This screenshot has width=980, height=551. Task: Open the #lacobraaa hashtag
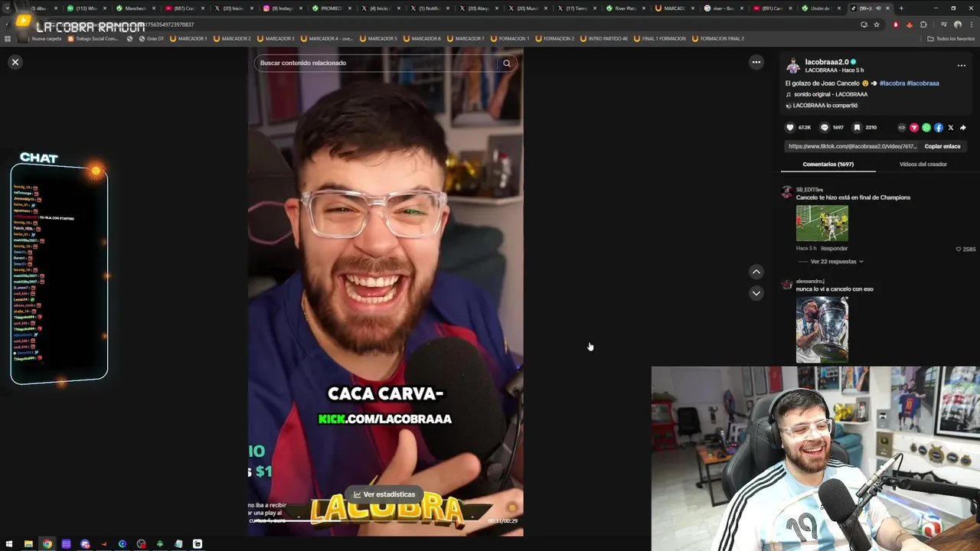(x=923, y=83)
